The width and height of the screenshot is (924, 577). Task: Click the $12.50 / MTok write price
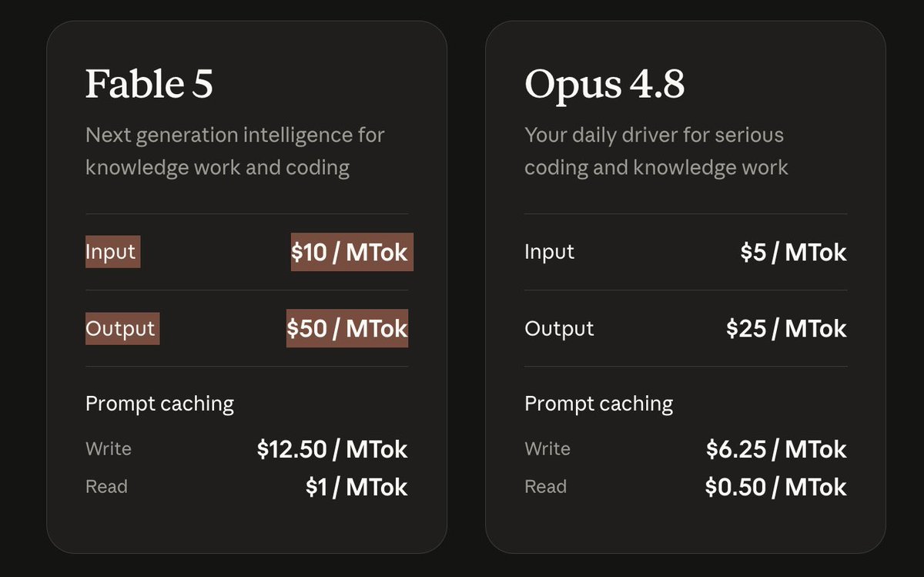[x=332, y=449]
